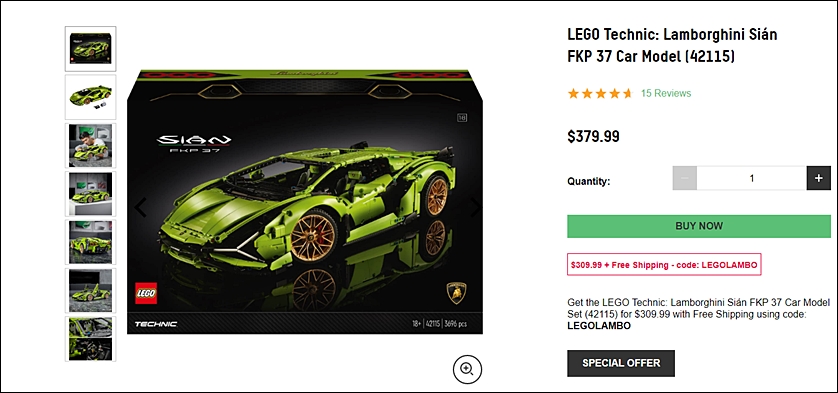
Task: Click the orange star rating
Action: (600, 94)
